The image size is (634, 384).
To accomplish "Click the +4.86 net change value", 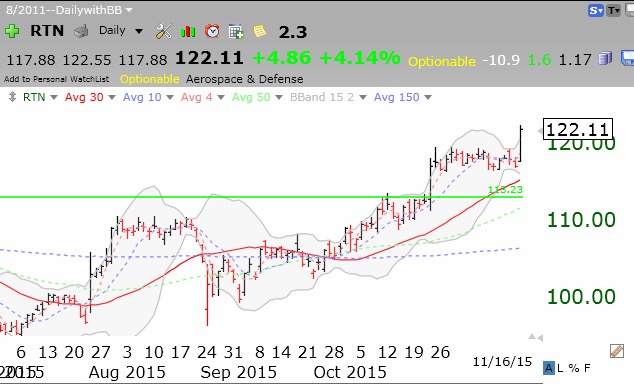I will pyautogui.click(x=282, y=58).
